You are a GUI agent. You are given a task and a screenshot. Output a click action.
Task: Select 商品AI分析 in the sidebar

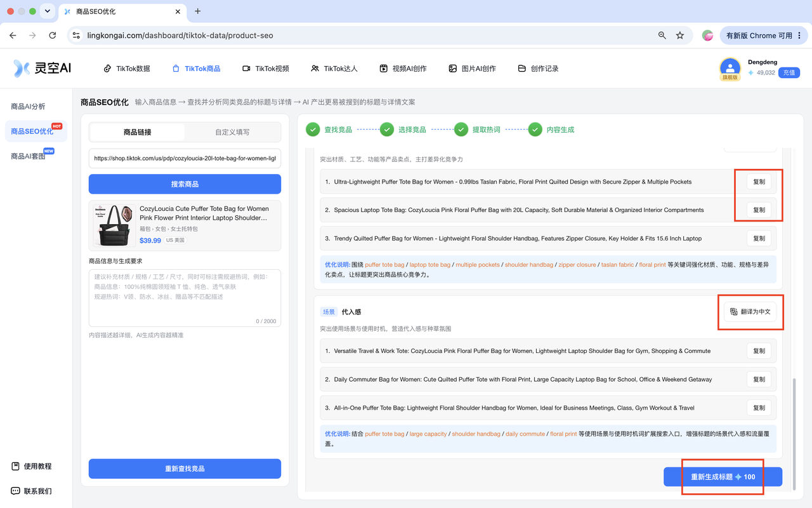point(28,107)
